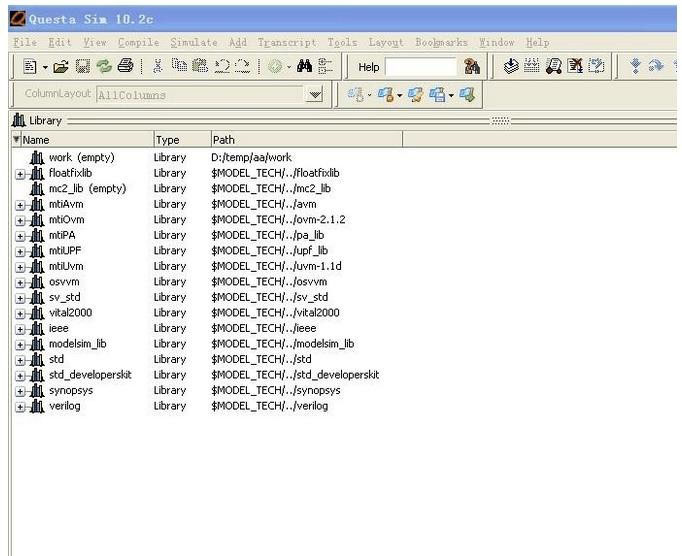
Task: Click the Compile All toolbar icon
Action: [x=532, y=66]
